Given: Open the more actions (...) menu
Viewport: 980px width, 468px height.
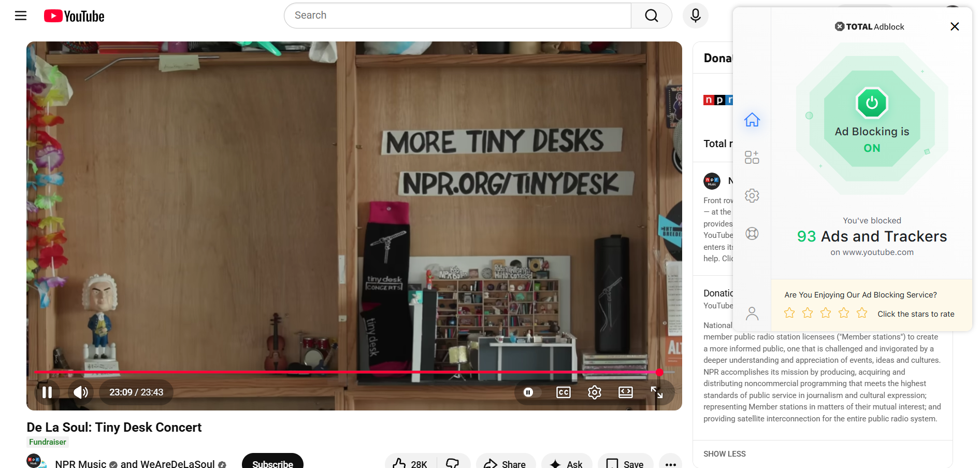Looking at the screenshot, I should pyautogui.click(x=670, y=464).
